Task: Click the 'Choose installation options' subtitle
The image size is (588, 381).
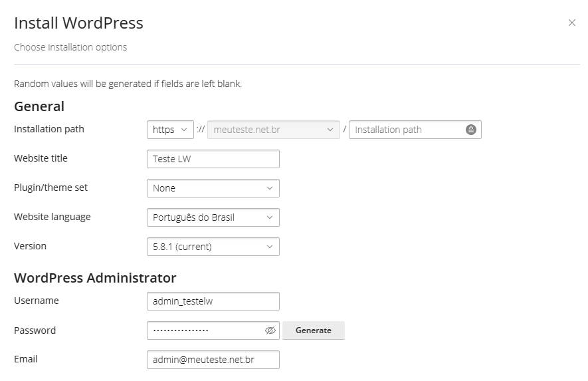Action: [x=70, y=47]
